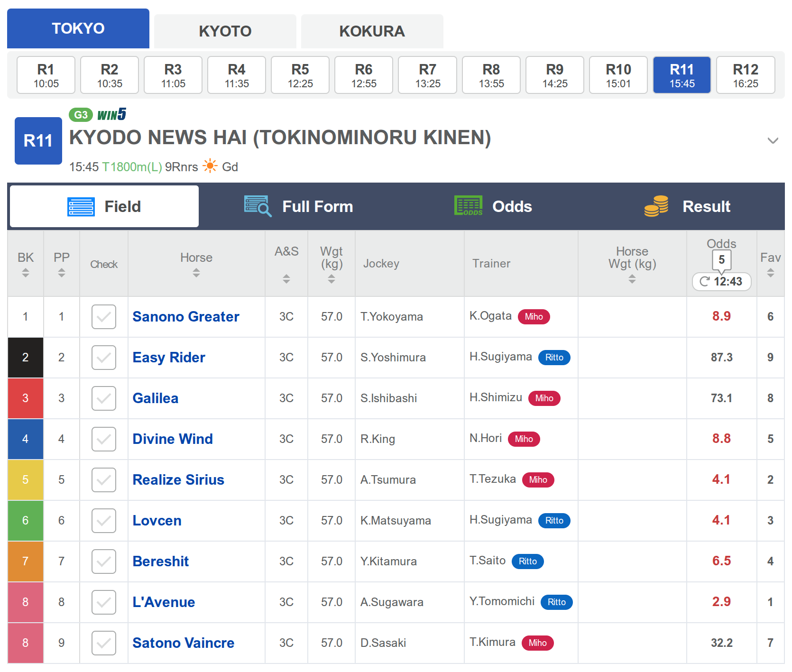Open the L'Avenue horse link
Image resolution: width=792 pixels, height=672 pixels.
click(164, 602)
